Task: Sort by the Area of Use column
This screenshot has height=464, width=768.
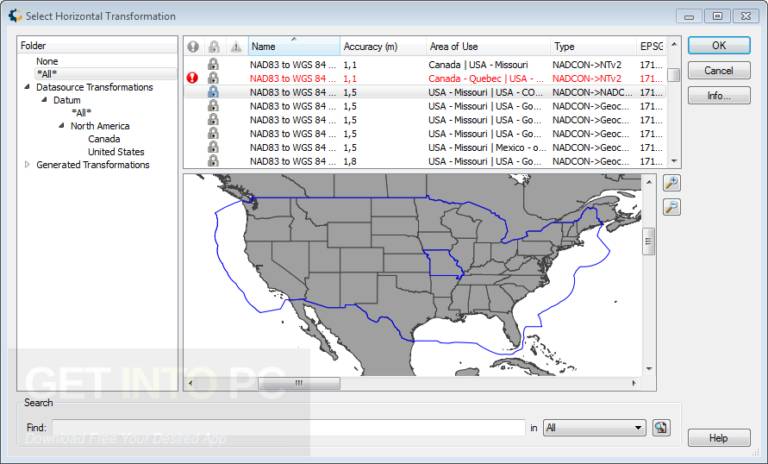Action: coord(488,46)
